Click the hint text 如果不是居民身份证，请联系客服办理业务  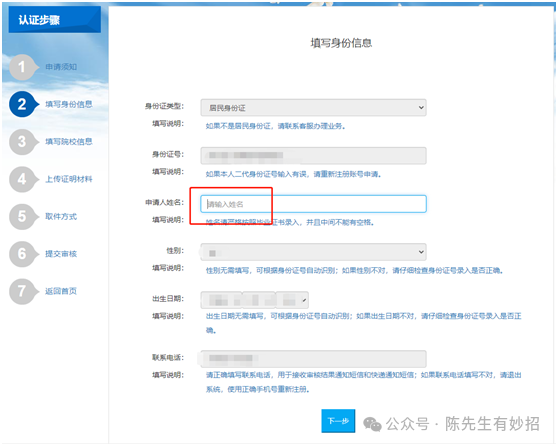pos(275,126)
